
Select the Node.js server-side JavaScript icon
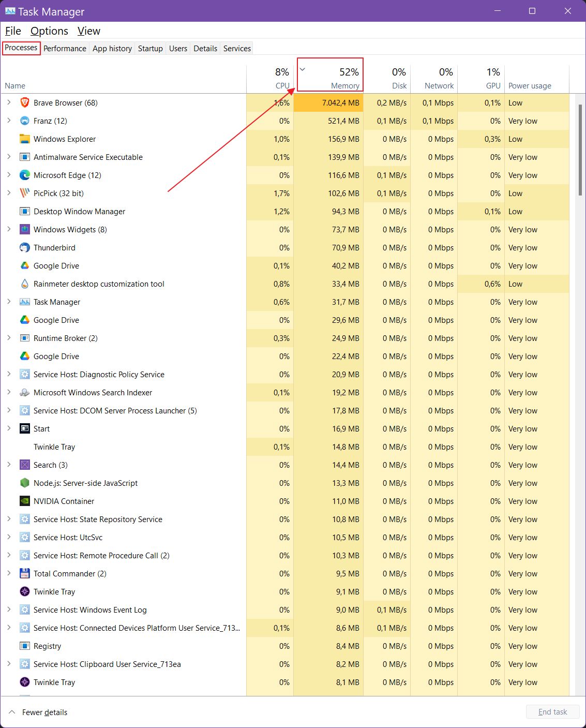point(24,483)
